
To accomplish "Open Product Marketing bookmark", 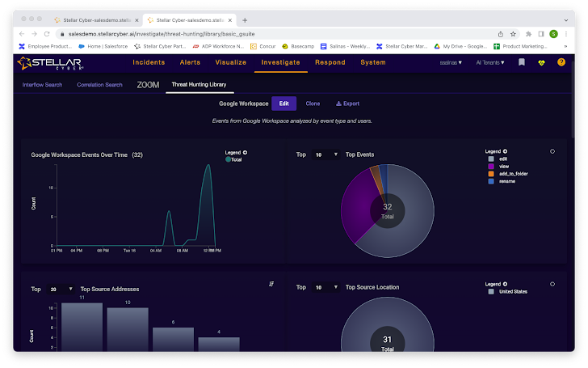I will click(520, 46).
